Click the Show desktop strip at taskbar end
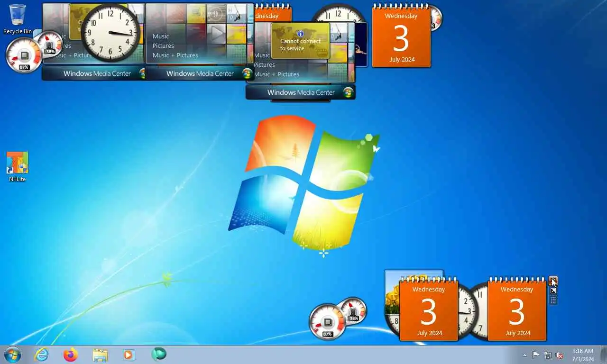Viewport: 607px width, 364px height. [603, 355]
